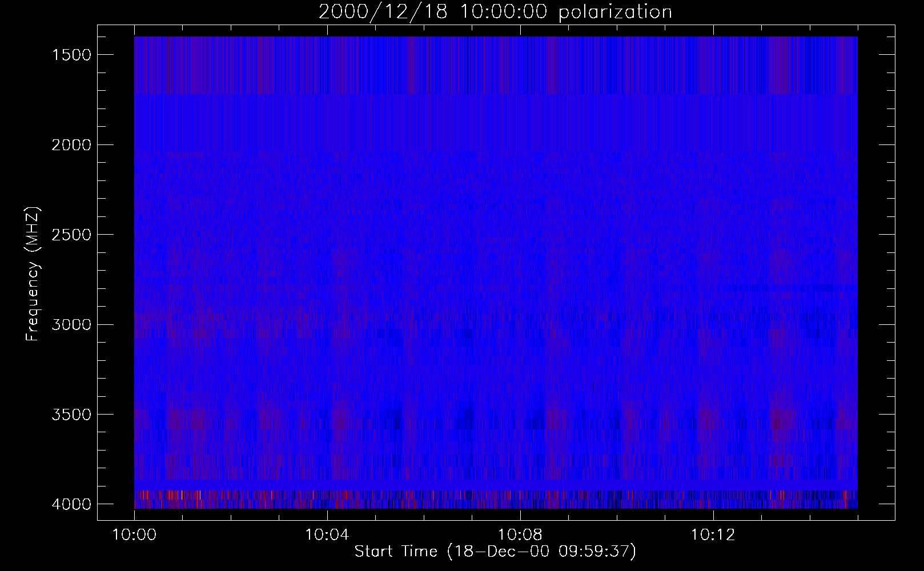Click the 3500 frequency tick label
Screen dimensions: 924x571
click(x=71, y=415)
